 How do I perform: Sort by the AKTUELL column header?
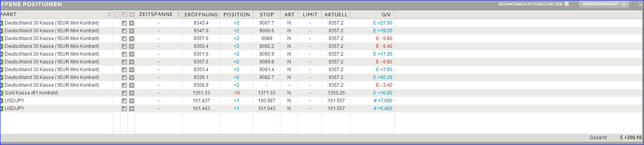(x=336, y=14)
